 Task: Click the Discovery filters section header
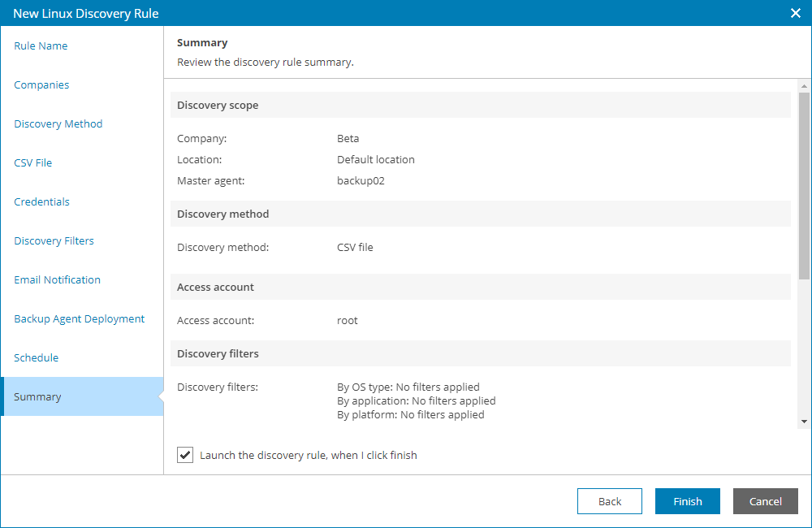tap(219, 354)
